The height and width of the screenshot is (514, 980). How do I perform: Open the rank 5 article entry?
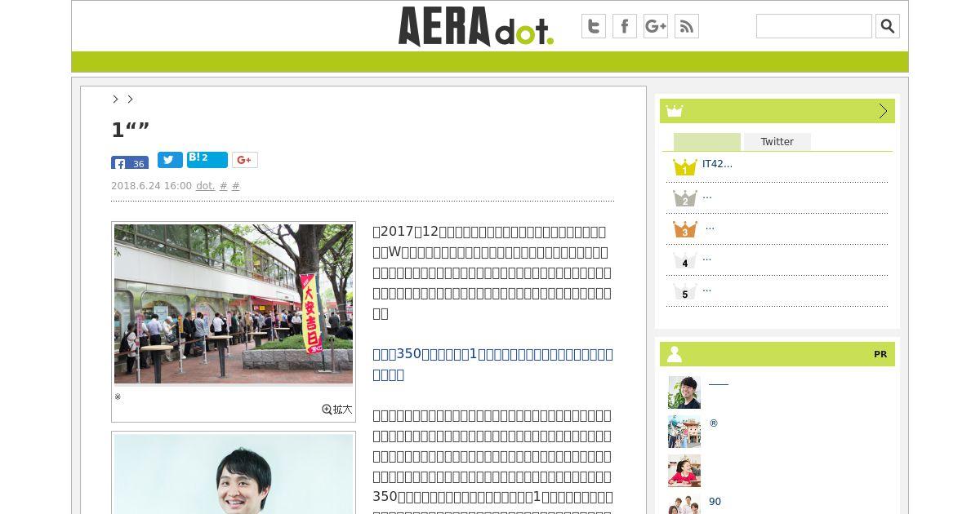[706, 289]
